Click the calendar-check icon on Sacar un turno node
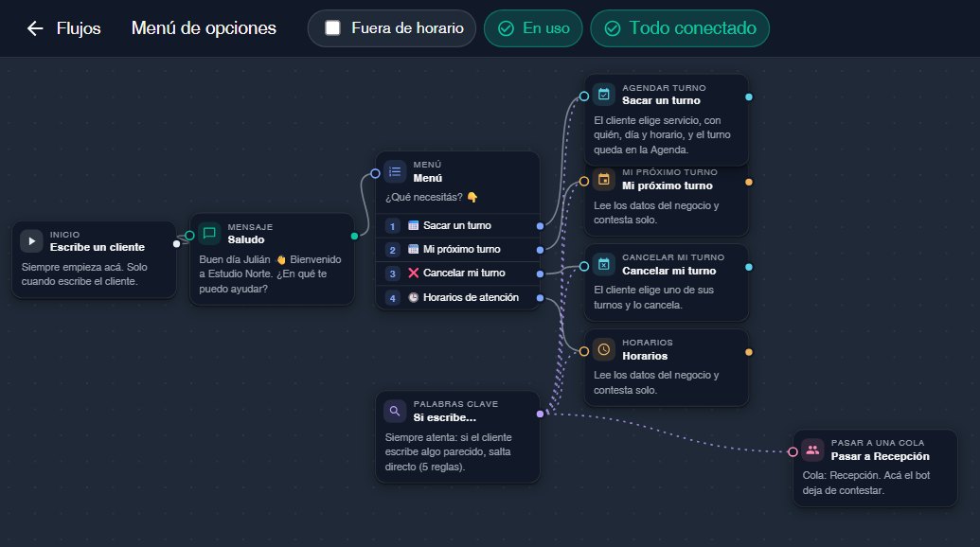This screenshot has width=980, height=547. point(604,95)
